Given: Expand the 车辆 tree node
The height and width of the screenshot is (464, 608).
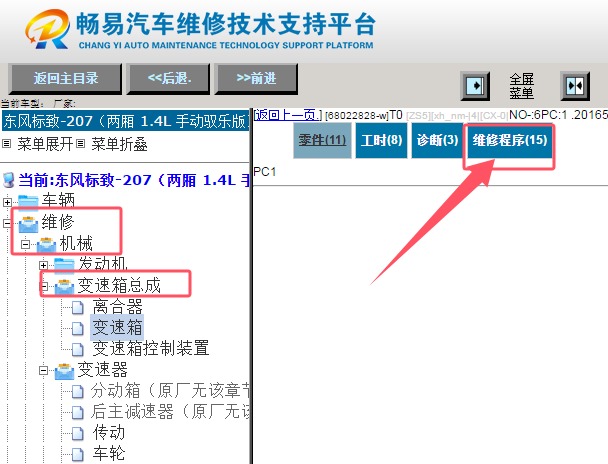Looking at the screenshot, I should tap(7, 202).
